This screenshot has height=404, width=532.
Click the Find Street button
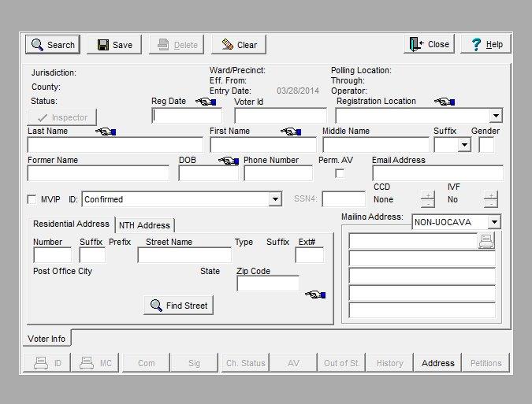[178, 306]
